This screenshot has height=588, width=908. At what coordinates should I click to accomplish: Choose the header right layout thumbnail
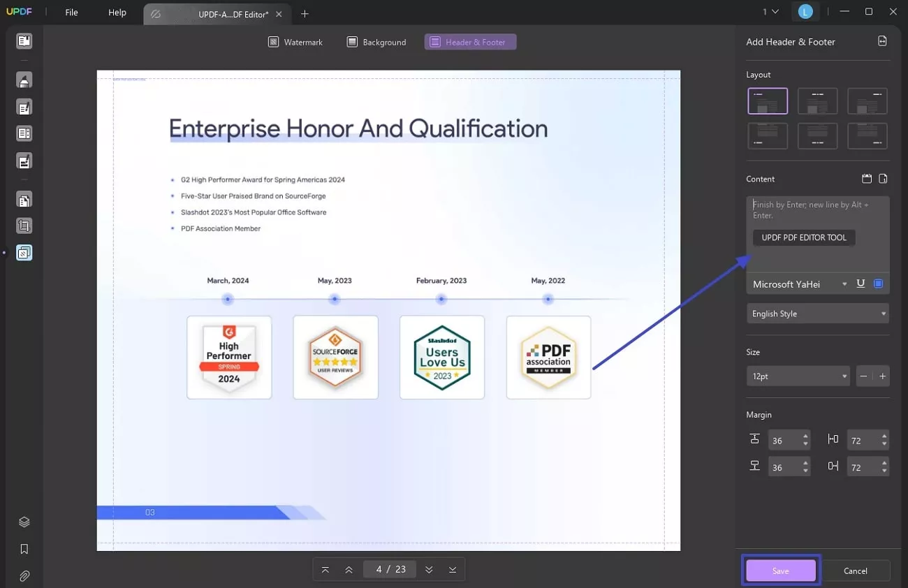(x=867, y=101)
